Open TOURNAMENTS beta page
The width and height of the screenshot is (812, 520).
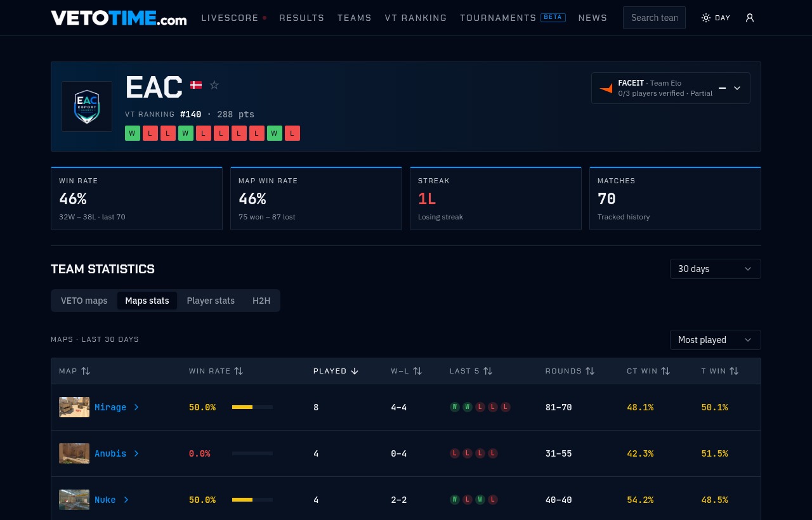coord(513,18)
